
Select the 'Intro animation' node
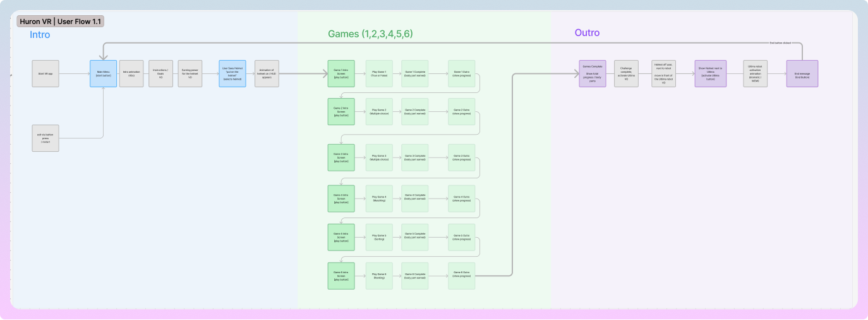coord(131,73)
